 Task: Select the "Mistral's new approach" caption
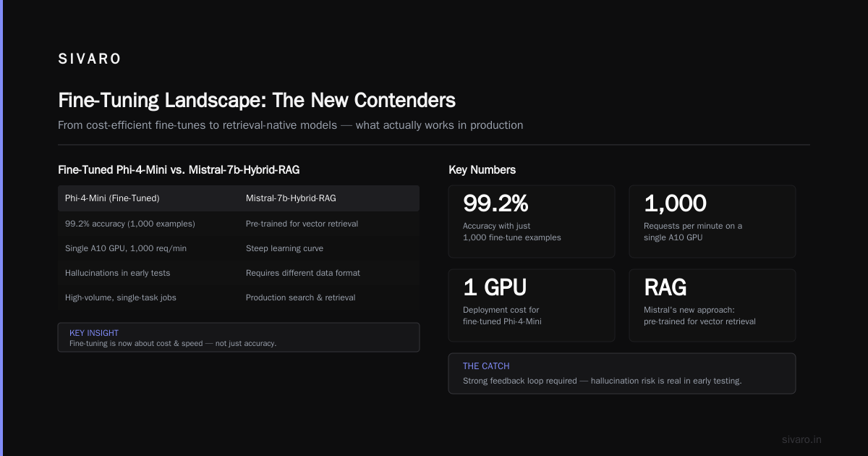click(x=699, y=316)
